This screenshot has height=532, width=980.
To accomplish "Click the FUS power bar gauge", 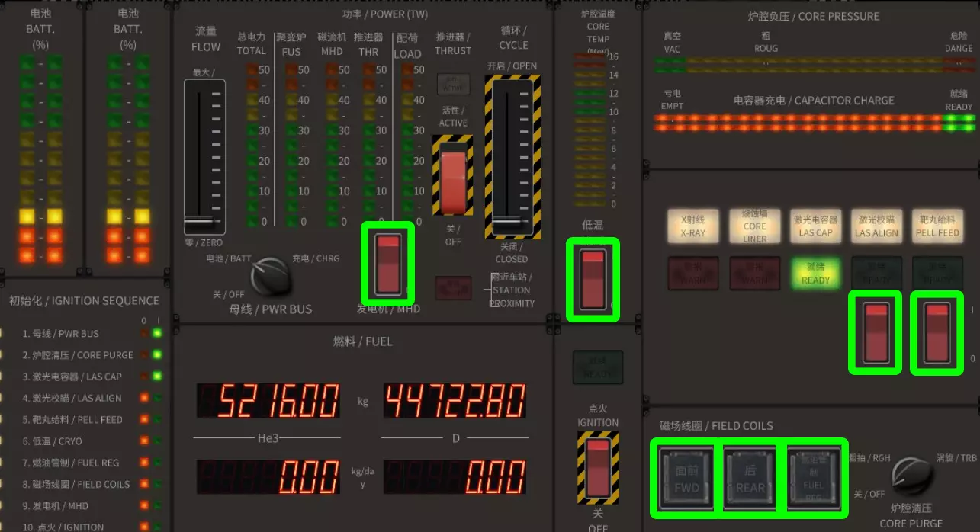I will pos(292,145).
